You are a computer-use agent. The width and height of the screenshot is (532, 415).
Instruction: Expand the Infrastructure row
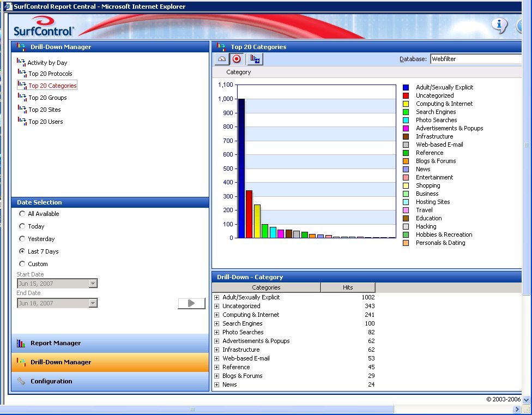[x=217, y=350]
